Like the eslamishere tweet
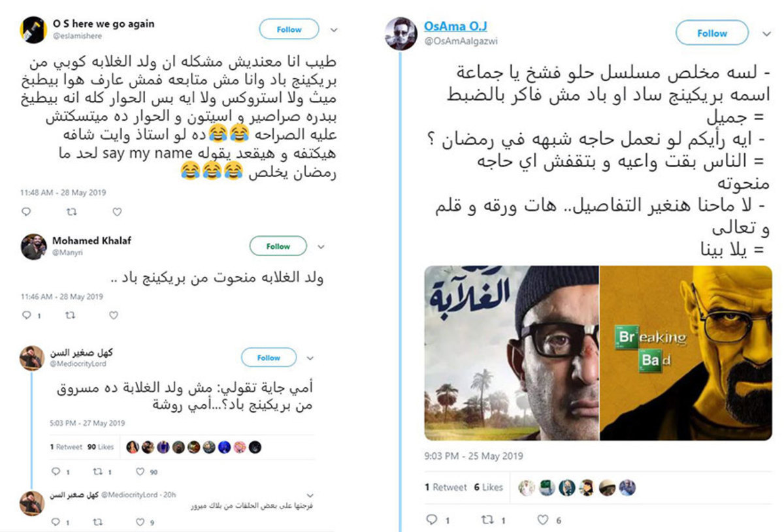 (x=117, y=211)
